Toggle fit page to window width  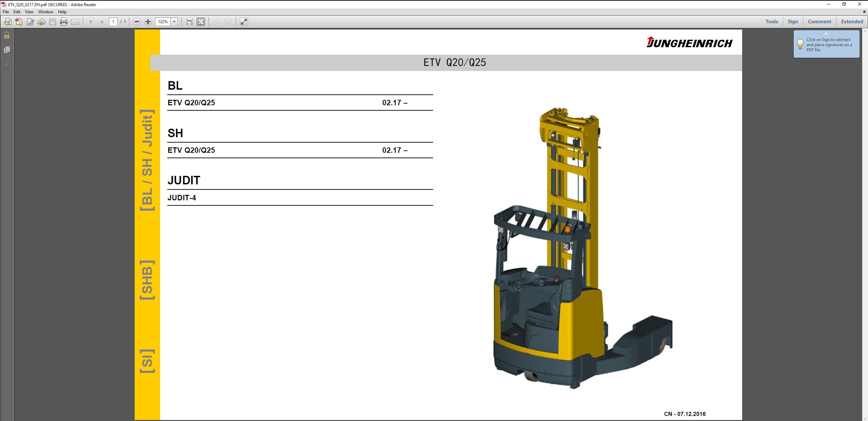tap(189, 22)
